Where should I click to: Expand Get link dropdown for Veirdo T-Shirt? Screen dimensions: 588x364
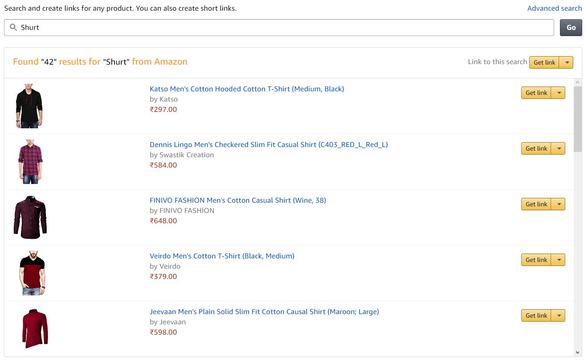coord(559,260)
